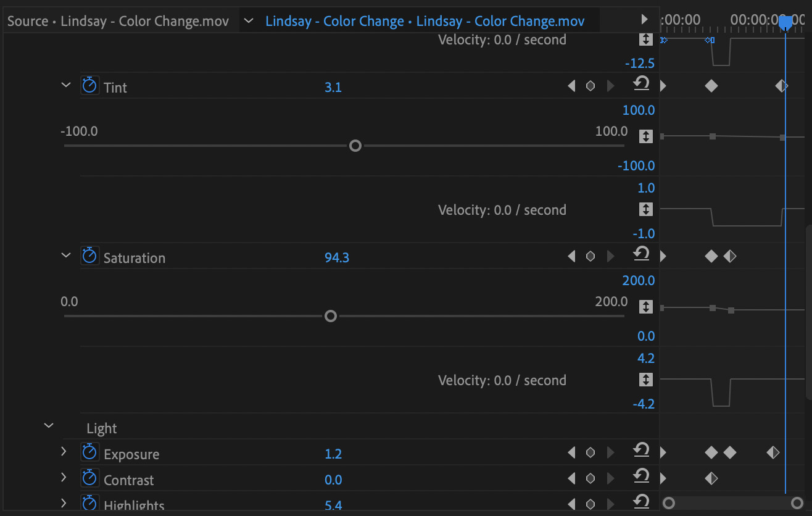Image resolution: width=812 pixels, height=516 pixels.
Task: Toggle animation stopwatch for Exposure
Action: pyautogui.click(x=89, y=452)
